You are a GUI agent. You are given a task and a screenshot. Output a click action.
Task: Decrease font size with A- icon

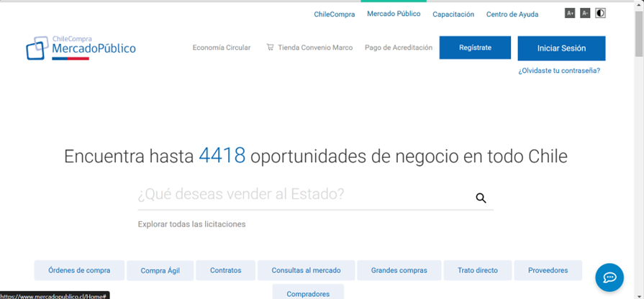point(585,13)
